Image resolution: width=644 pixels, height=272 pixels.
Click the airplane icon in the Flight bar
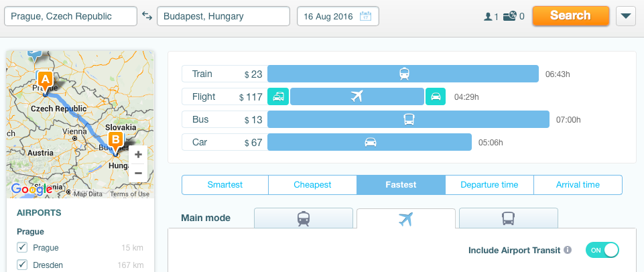coord(357,96)
